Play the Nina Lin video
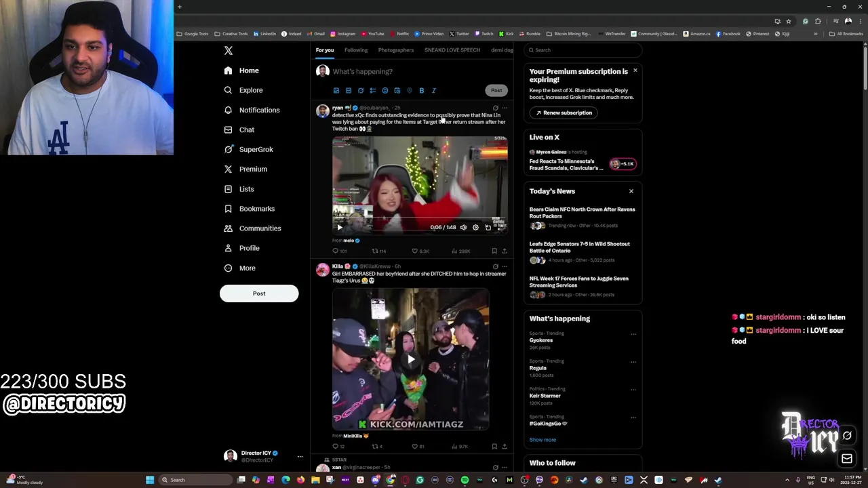Viewport: 868px width, 488px height. click(x=340, y=228)
